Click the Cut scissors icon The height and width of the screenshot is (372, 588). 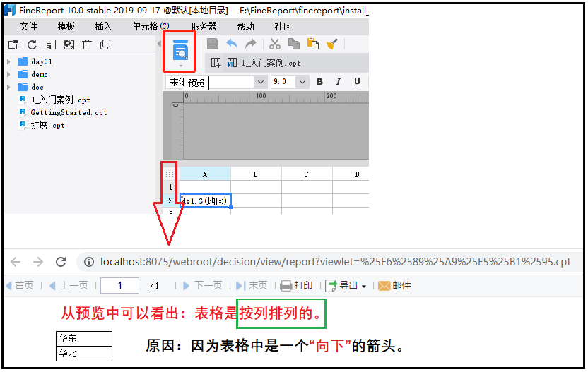[275, 44]
